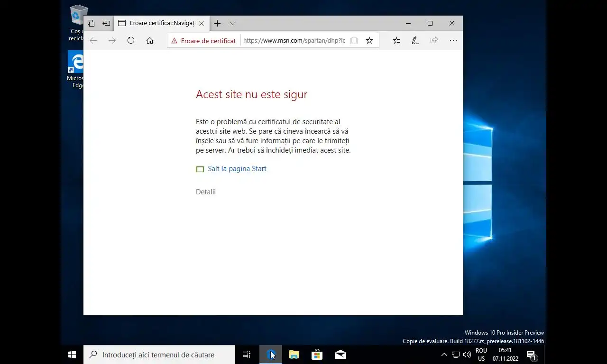Open File Explorer from taskbar
Viewport: 607px width, 364px height.
click(294, 355)
